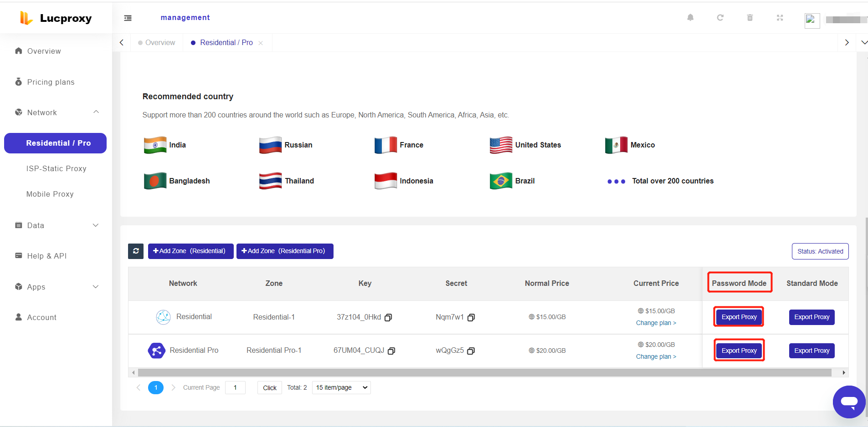Switch to the Overview tab
Viewport: 868px width, 427px height.
(x=156, y=42)
